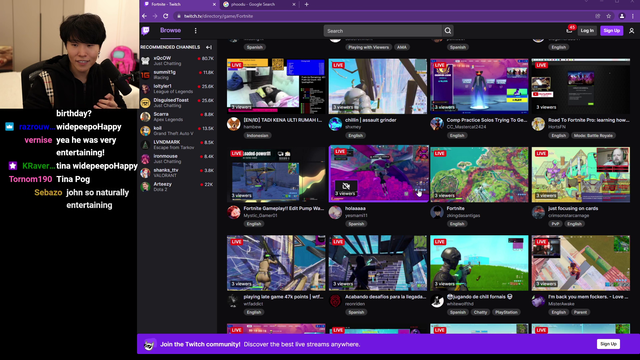Click the browser address bar URL
640x360 pixels.
click(218, 16)
